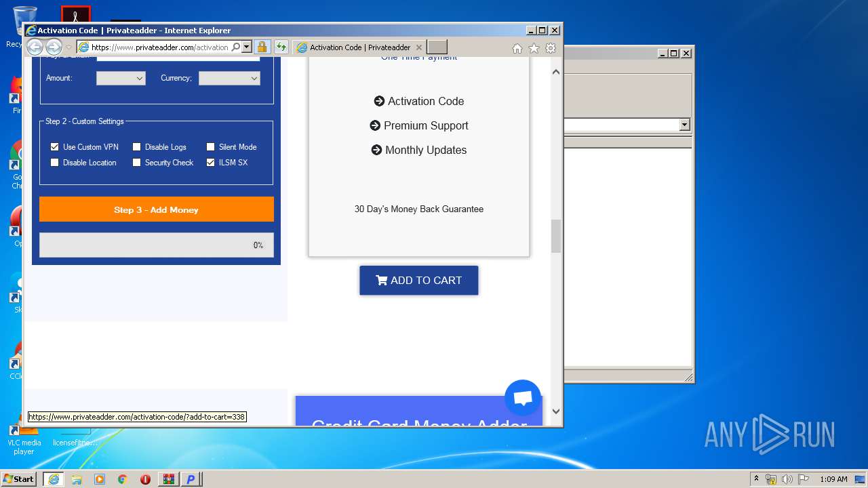Open Action Center flag icon
The width and height of the screenshot is (868, 488).
[x=803, y=479]
